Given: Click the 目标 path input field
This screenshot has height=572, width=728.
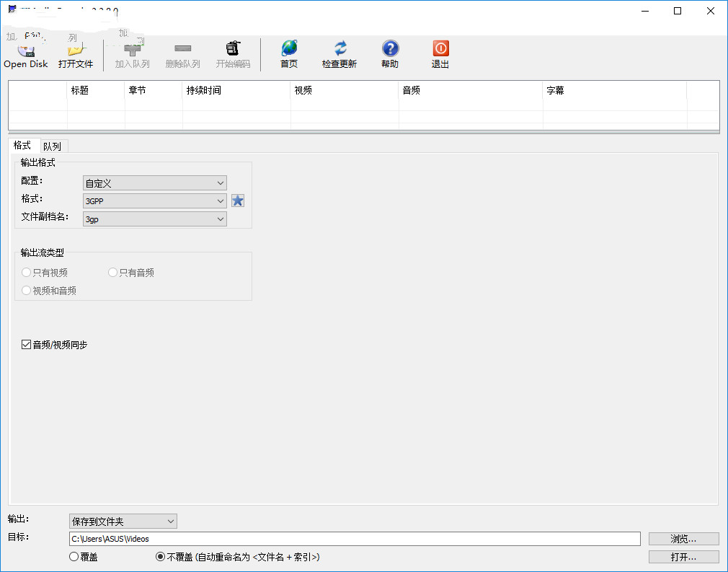Looking at the screenshot, I should 354,539.
